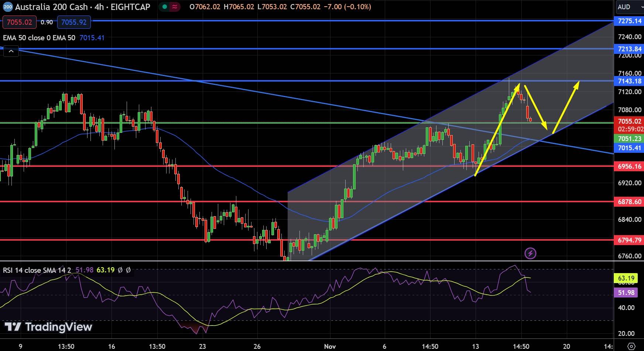The width and height of the screenshot is (644, 351).
Task: Click the RSI value 51.98 in legend
Action: point(85,270)
